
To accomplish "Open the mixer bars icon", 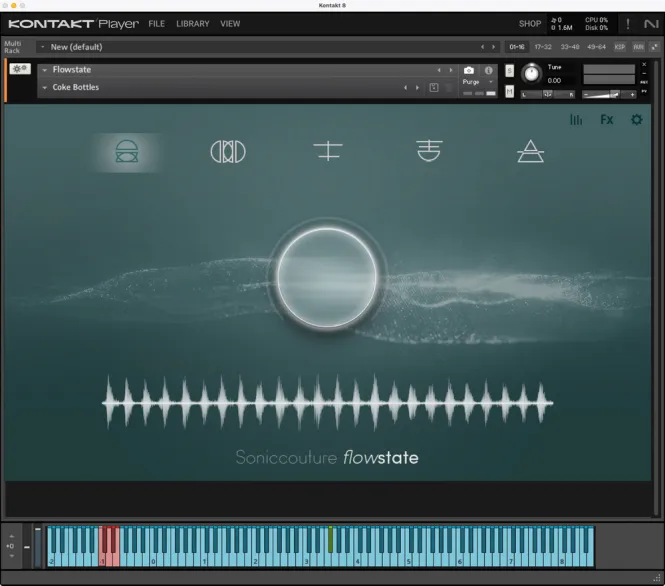I will pos(576,120).
